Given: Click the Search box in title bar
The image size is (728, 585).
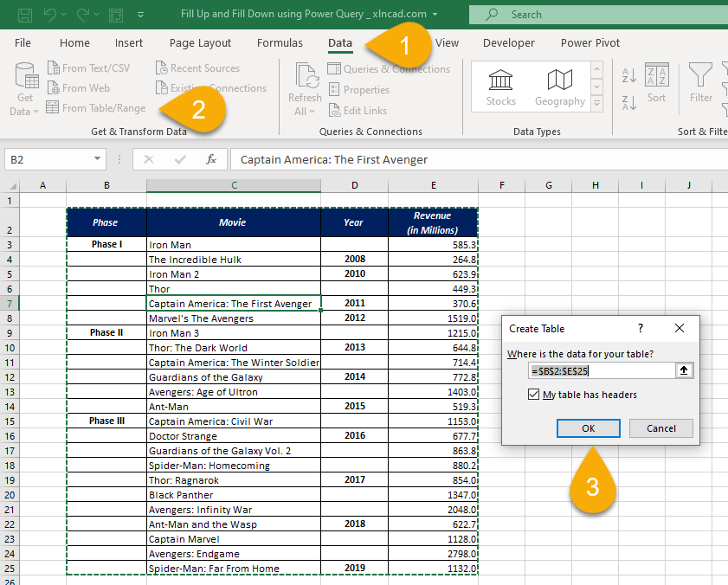Looking at the screenshot, I should [x=598, y=15].
